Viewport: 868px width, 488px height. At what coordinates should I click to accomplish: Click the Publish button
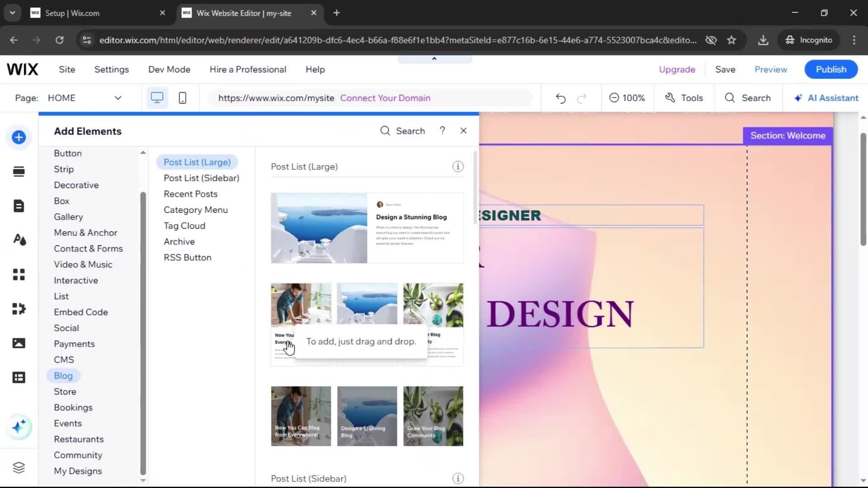[x=831, y=70]
